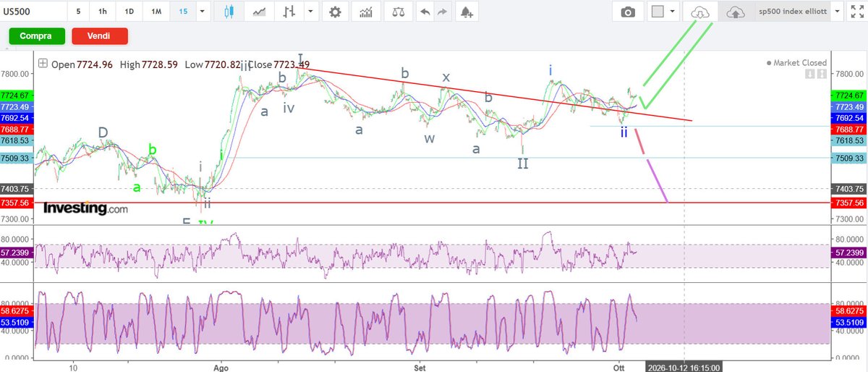Viewport: 868px width, 372px height.
Task: Click the second square icon under Market Closed
Action: (x=821, y=74)
